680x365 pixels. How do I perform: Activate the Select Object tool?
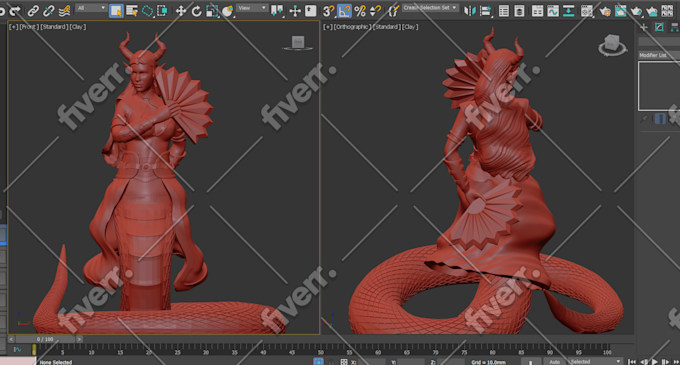tap(116, 11)
